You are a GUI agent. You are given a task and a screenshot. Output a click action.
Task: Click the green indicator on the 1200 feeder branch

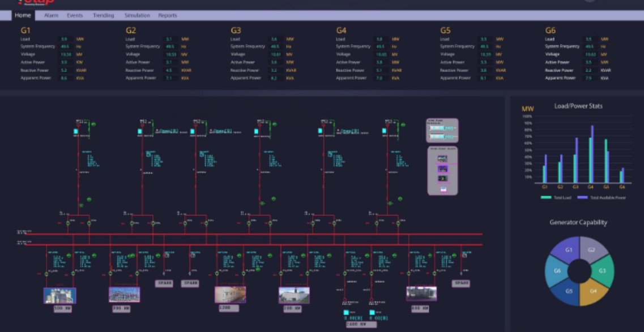(238, 255)
